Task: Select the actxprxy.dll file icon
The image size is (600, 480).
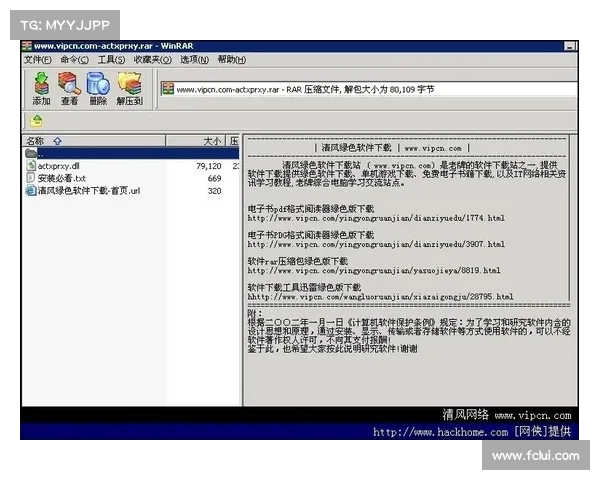Action: (31, 166)
